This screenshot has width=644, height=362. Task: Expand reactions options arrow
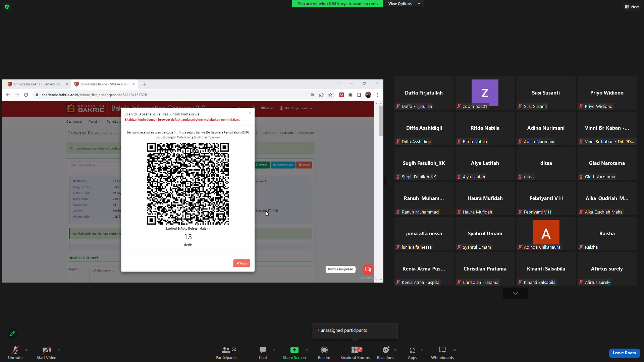395,350
